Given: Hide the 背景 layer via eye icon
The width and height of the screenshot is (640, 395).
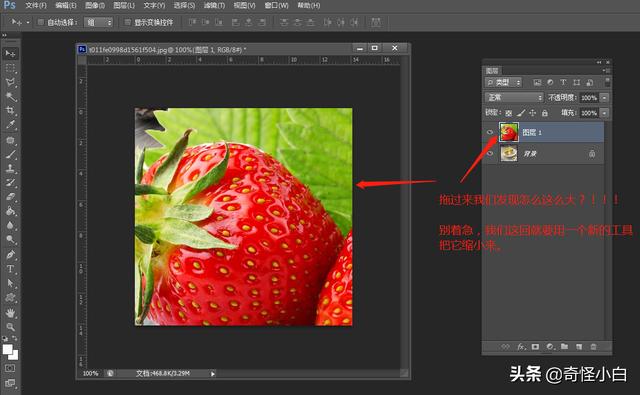Looking at the screenshot, I should tap(490, 153).
